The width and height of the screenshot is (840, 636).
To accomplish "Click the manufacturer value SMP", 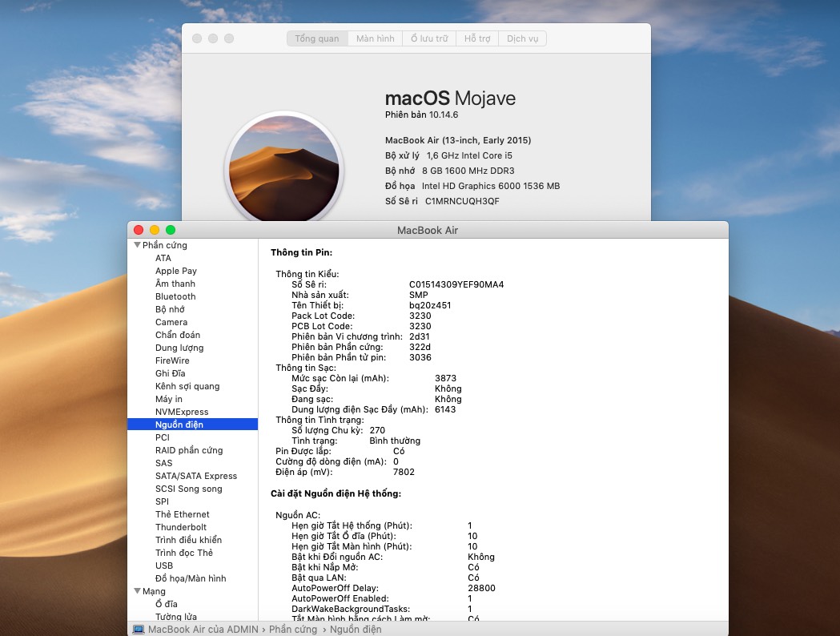I will click(418, 296).
